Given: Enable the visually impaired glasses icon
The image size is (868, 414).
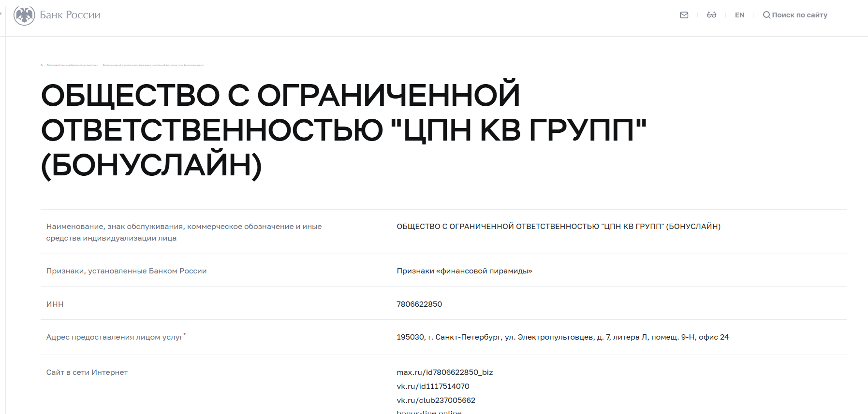Looking at the screenshot, I should click(711, 15).
